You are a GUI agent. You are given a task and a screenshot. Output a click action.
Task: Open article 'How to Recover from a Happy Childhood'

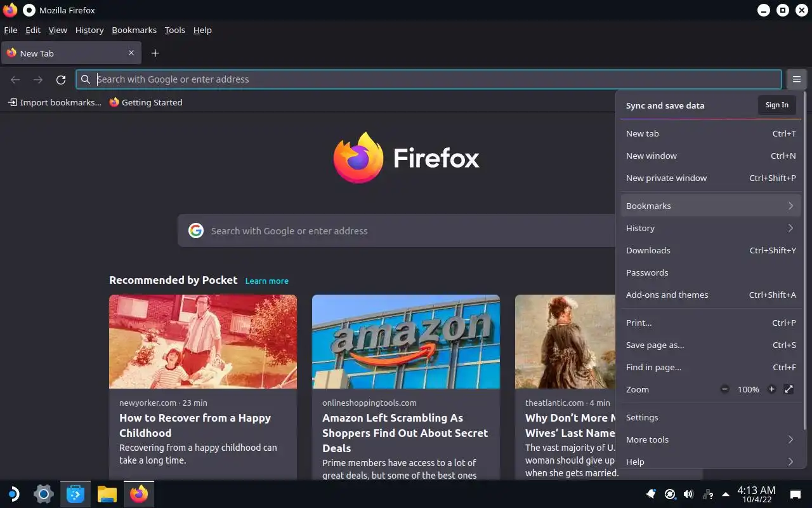(x=195, y=425)
